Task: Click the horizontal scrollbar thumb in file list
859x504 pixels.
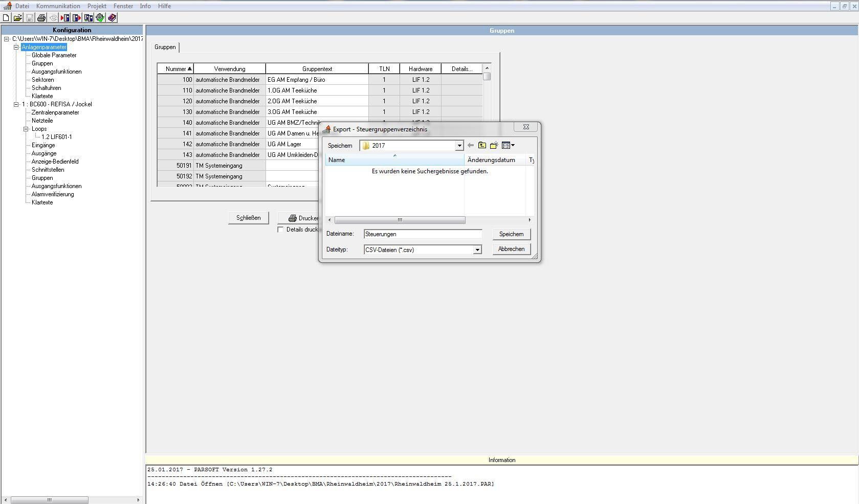Action: point(400,220)
